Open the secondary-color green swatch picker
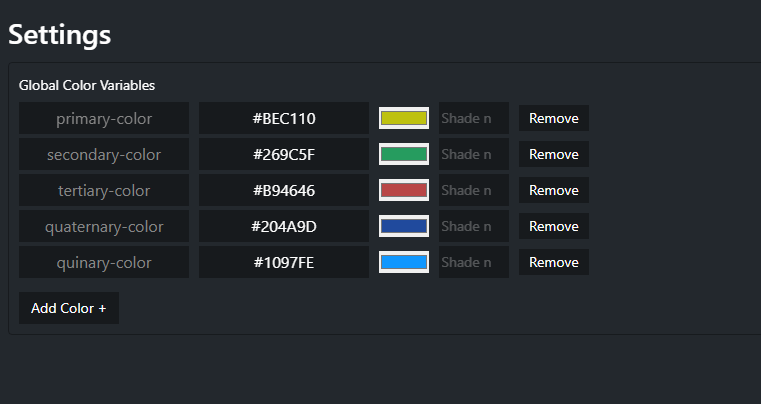Screen dimensions: 761x404 (404, 154)
